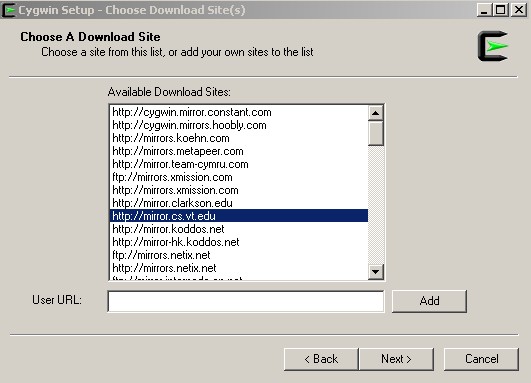Viewport: 531px width, 383px height.
Task: Go back with the Back button
Action: coord(321,359)
